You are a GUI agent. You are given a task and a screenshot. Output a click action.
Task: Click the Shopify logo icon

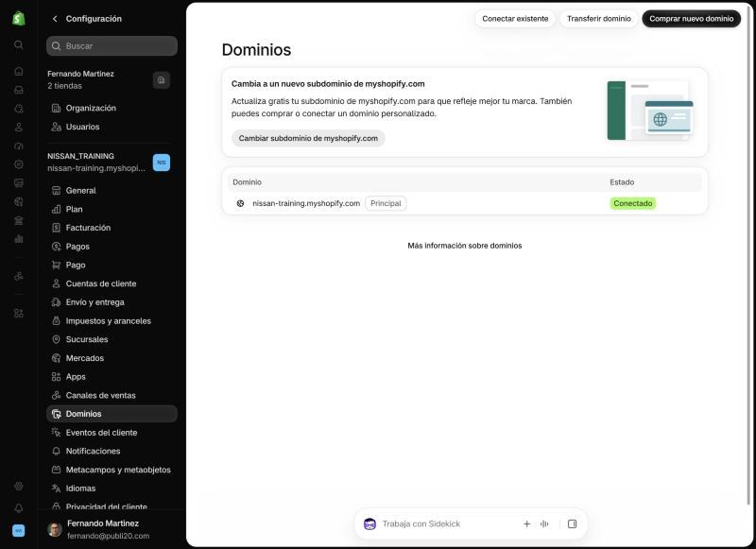click(18, 18)
